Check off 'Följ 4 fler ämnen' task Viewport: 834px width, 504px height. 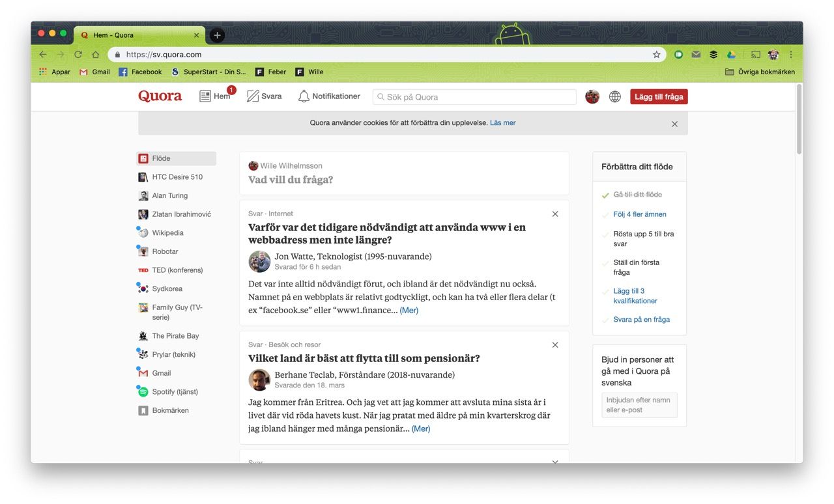[639, 214]
